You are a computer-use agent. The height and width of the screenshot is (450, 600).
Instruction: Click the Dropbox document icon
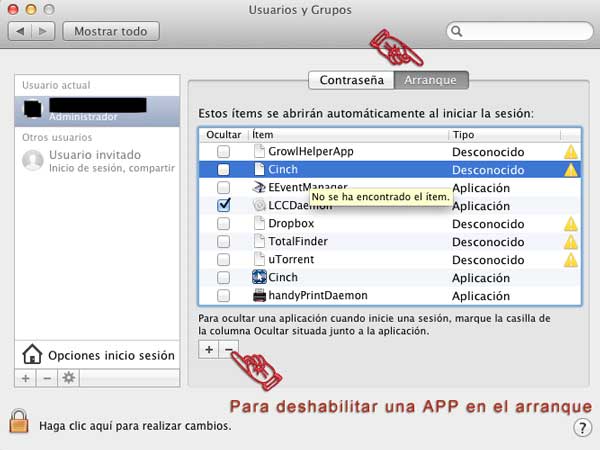[259, 223]
